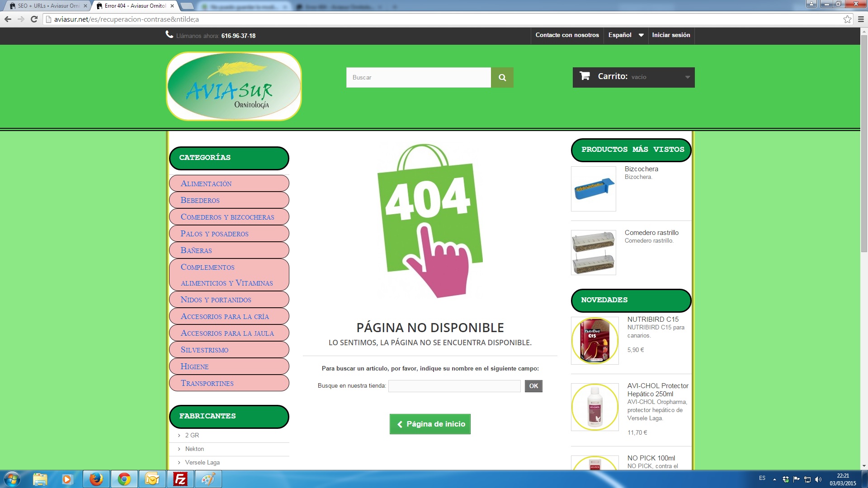Click the magnifying glass search button
The image size is (868, 488).
click(x=502, y=77)
